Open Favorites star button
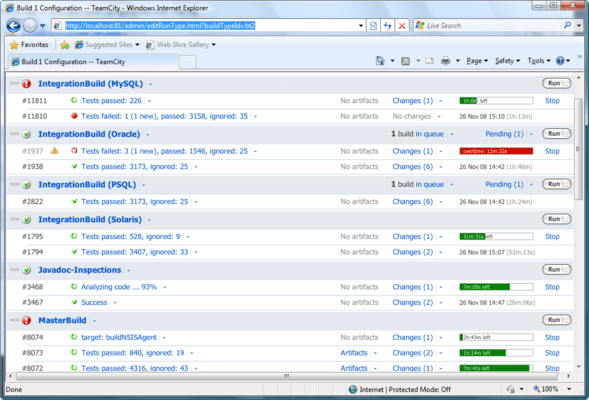This screenshot has height=400, width=589. [x=29, y=45]
